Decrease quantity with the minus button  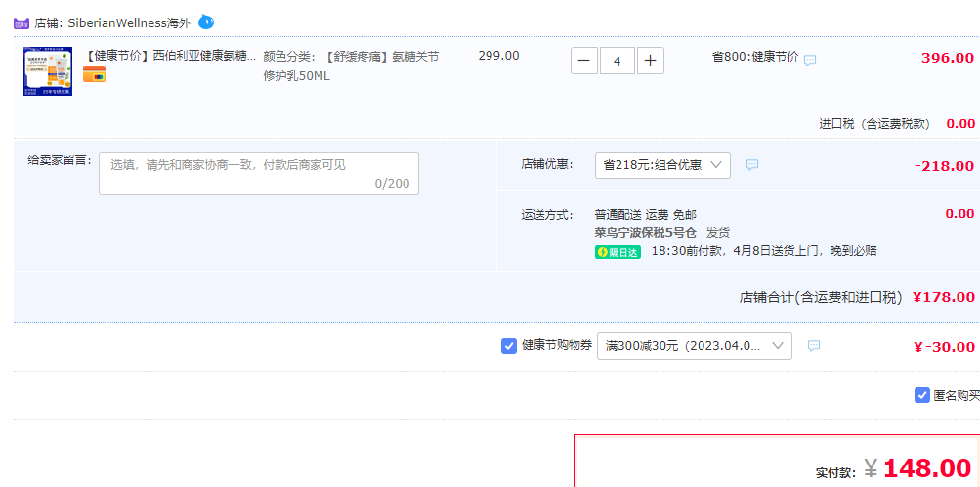pos(583,61)
